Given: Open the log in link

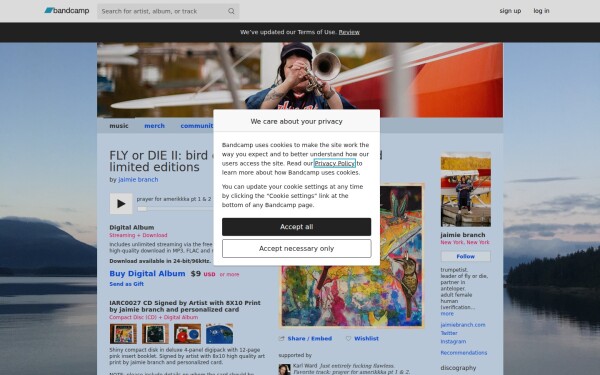Looking at the screenshot, I should click(541, 11).
